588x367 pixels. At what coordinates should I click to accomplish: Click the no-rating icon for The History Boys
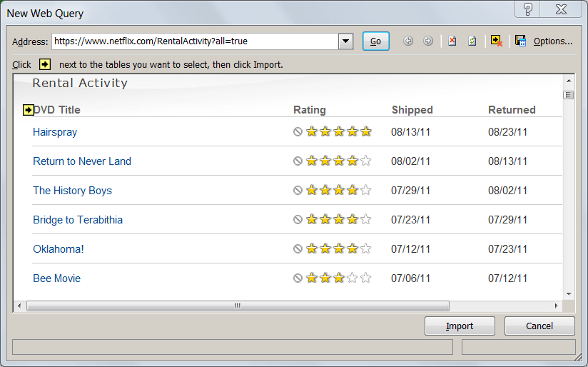298,190
